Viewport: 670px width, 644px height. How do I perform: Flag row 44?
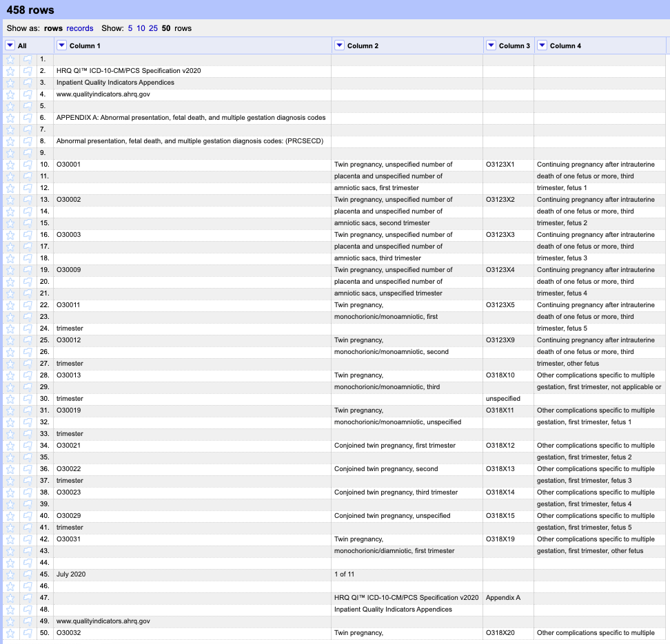pos(28,563)
